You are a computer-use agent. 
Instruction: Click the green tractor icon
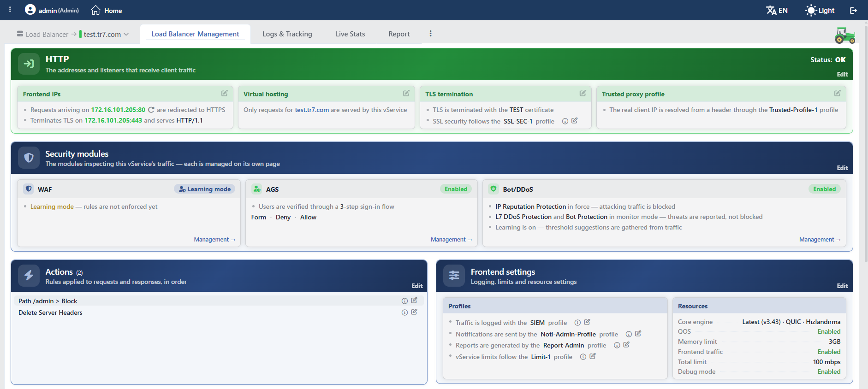pos(845,35)
